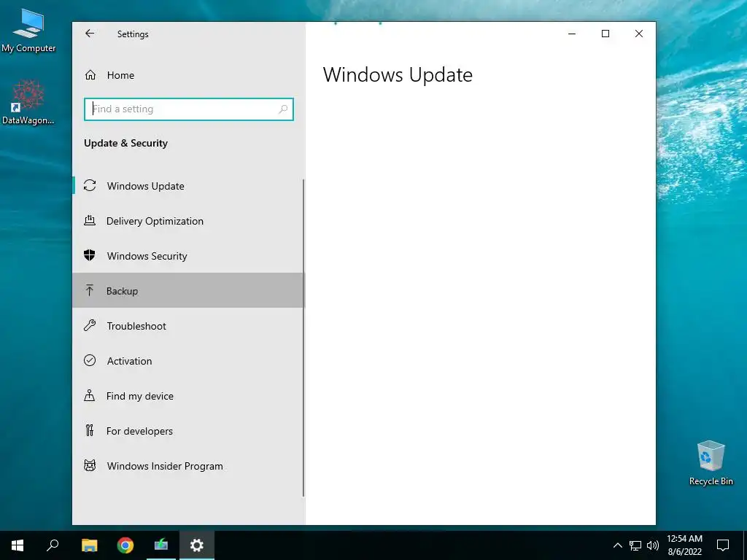Click the search magnifier in the Find a setting box
The width and height of the screenshot is (747, 560).
click(283, 109)
